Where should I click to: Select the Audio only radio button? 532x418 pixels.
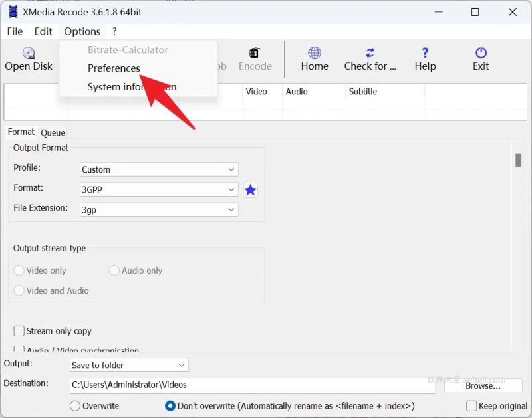114,270
